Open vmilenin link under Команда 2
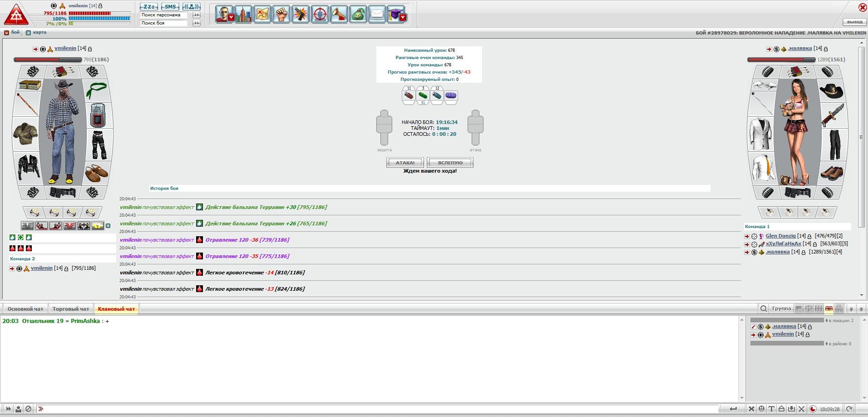 [x=42, y=268]
